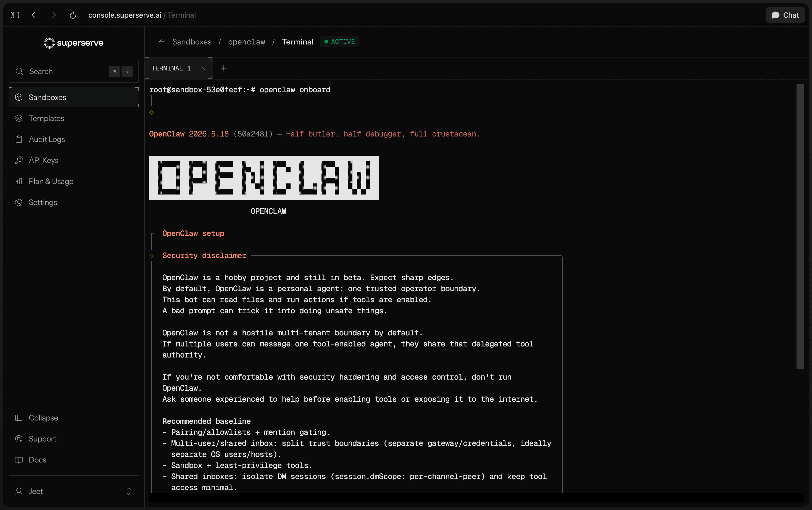Click the 'Pairing/allowlists + mention gating' line
This screenshot has width=812, height=510.
(246, 432)
